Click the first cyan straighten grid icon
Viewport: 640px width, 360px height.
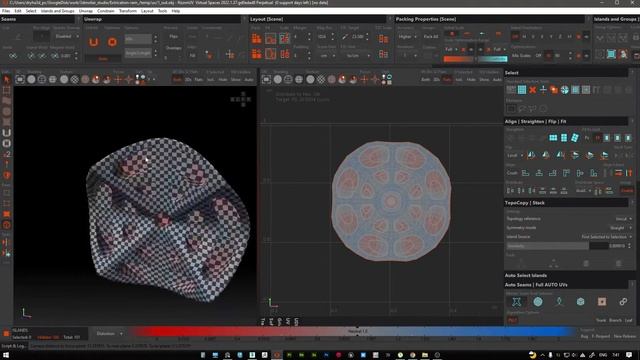click(553, 138)
